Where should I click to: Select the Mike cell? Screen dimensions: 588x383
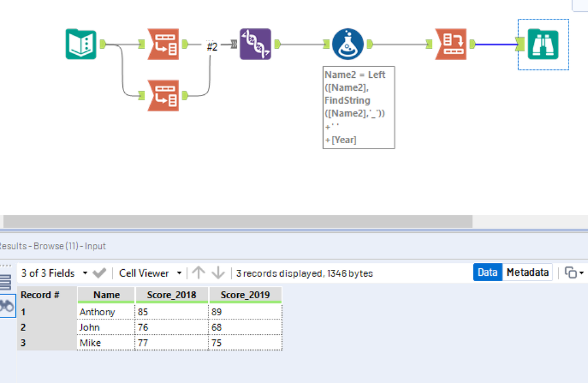(x=106, y=343)
